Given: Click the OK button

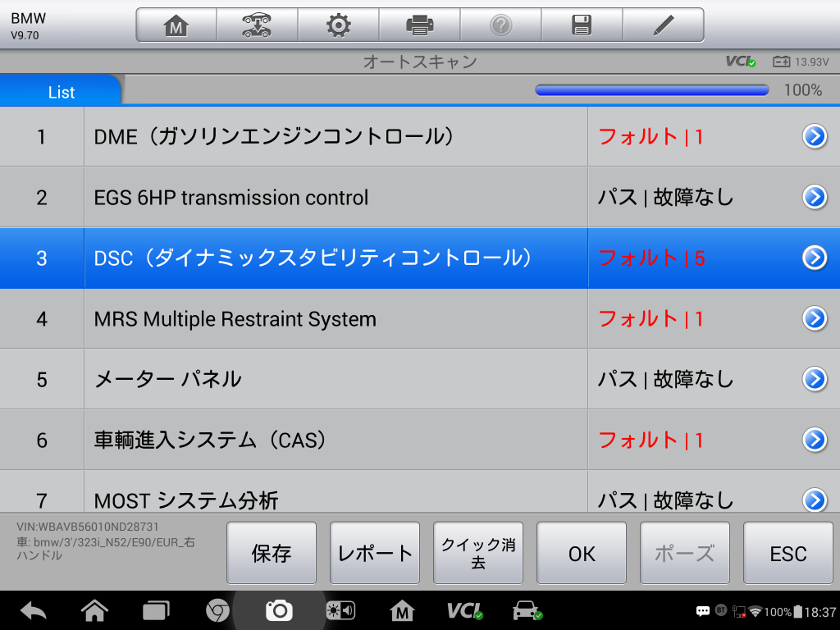Looking at the screenshot, I should point(582,553).
